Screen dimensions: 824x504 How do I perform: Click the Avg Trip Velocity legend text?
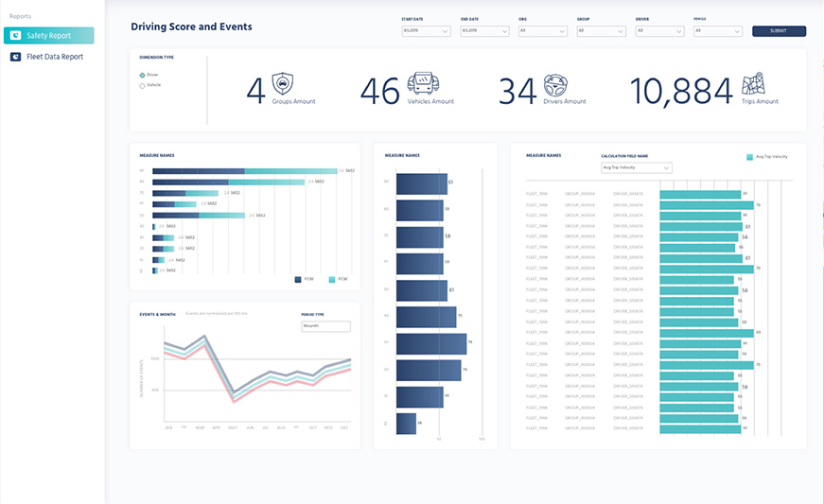pyautogui.click(x=772, y=156)
